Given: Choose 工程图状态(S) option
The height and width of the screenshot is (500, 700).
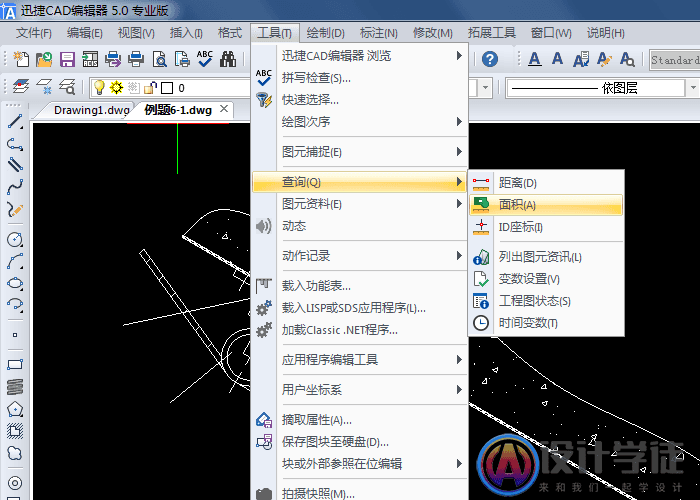Looking at the screenshot, I should [546, 301].
